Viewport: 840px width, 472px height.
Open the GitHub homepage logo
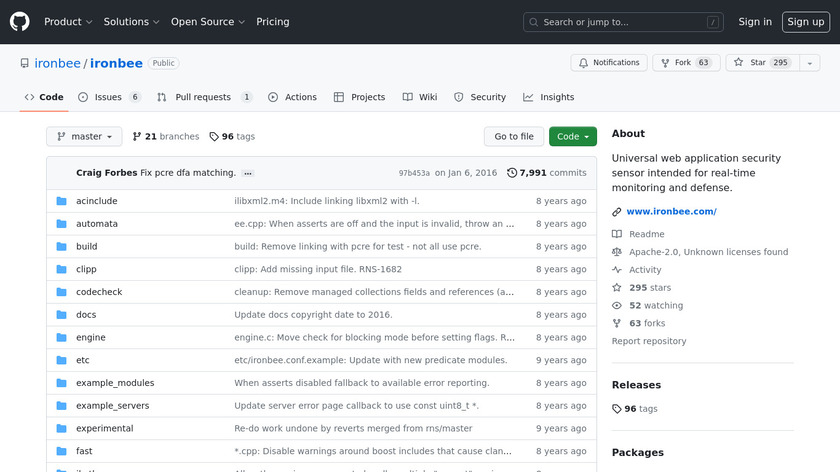click(x=19, y=22)
